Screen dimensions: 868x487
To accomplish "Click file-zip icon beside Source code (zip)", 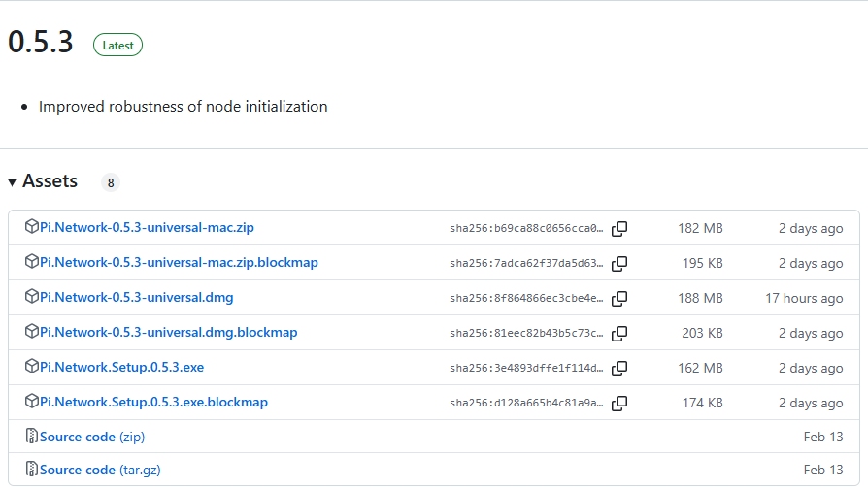I will [31, 437].
